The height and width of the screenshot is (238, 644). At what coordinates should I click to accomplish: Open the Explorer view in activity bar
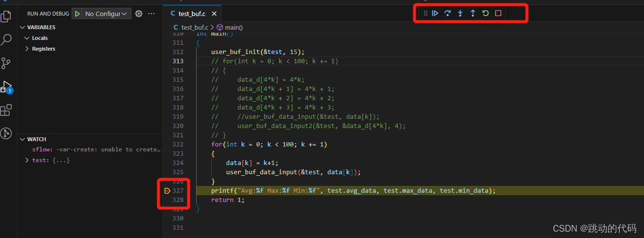tap(6, 17)
